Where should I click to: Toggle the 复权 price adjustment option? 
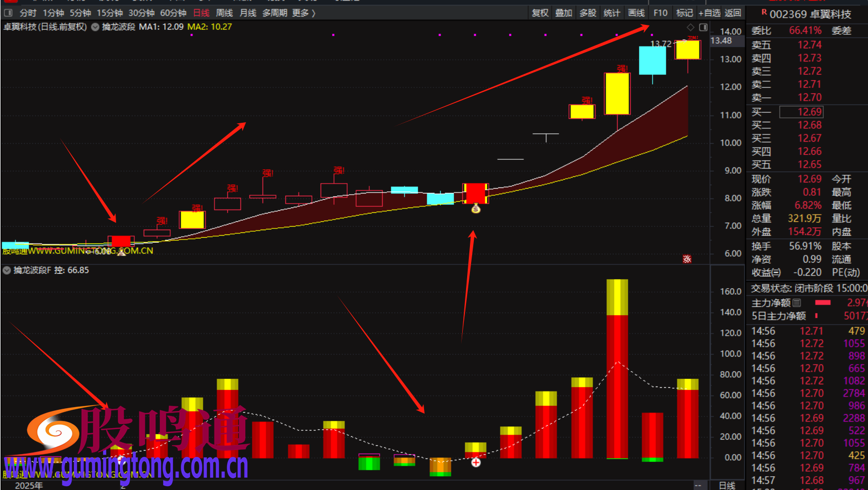[x=540, y=13]
